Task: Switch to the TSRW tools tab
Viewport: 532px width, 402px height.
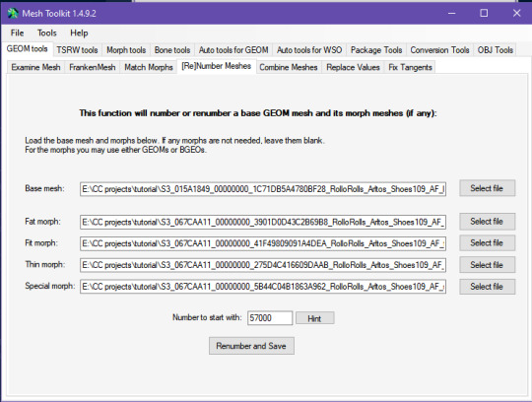Action: click(x=78, y=50)
